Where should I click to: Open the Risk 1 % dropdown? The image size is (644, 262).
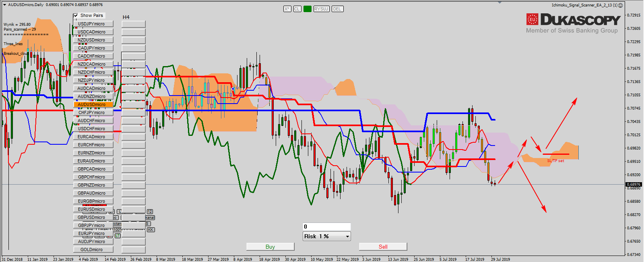tap(348, 237)
